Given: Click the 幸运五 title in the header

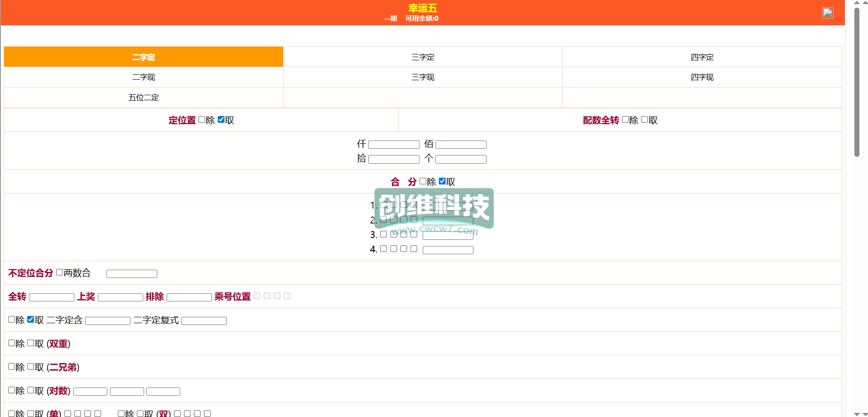Looking at the screenshot, I should click(x=423, y=8).
